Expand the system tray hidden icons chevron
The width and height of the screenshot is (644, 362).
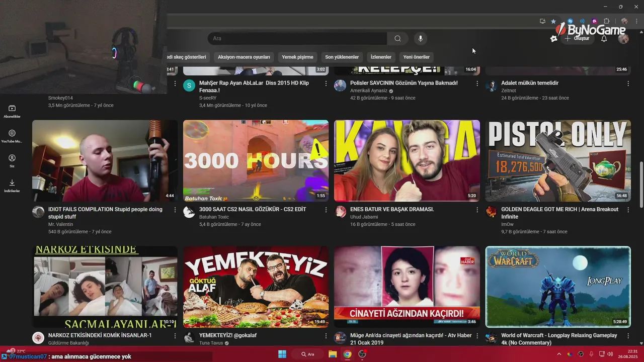(x=559, y=354)
